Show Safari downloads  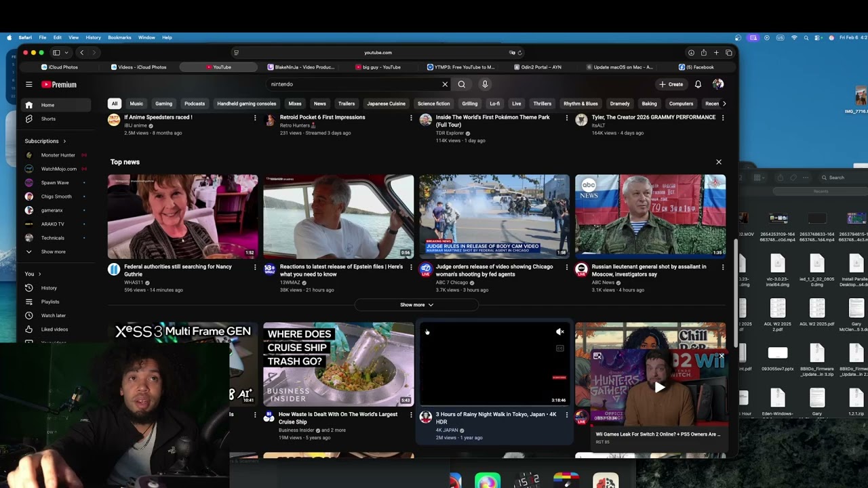[691, 52]
